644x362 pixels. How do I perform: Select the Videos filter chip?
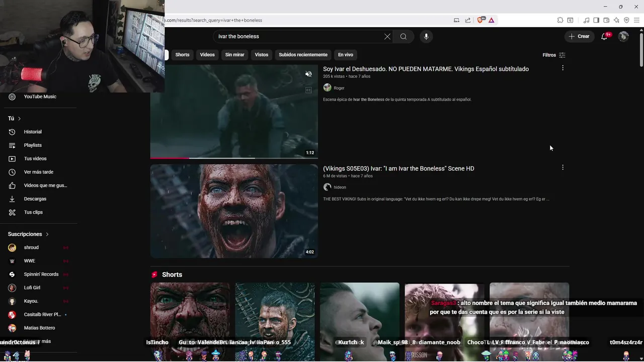coord(207,55)
